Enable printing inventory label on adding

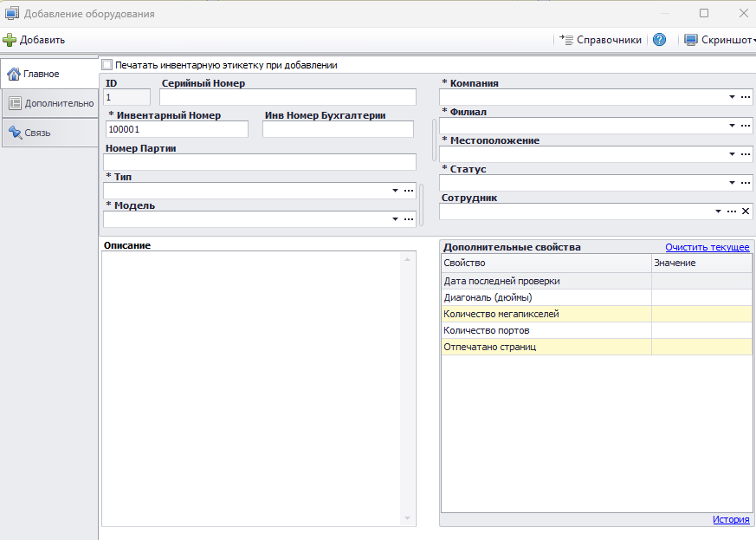[107, 65]
